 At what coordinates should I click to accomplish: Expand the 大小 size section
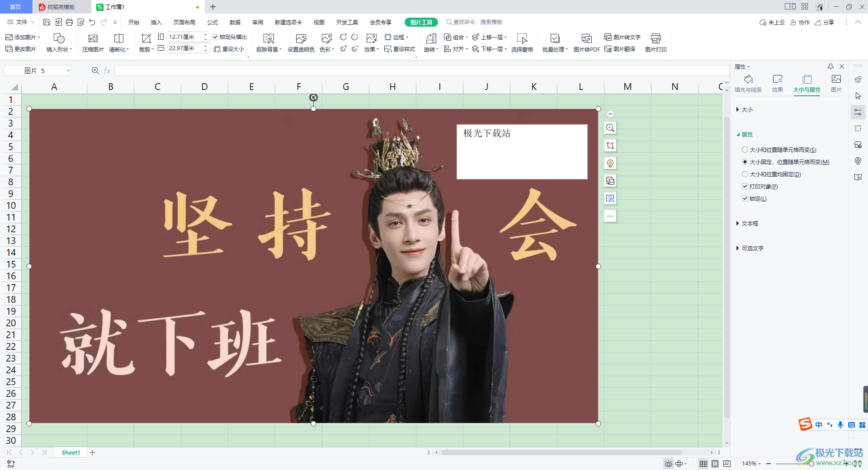(x=745, y=110)
